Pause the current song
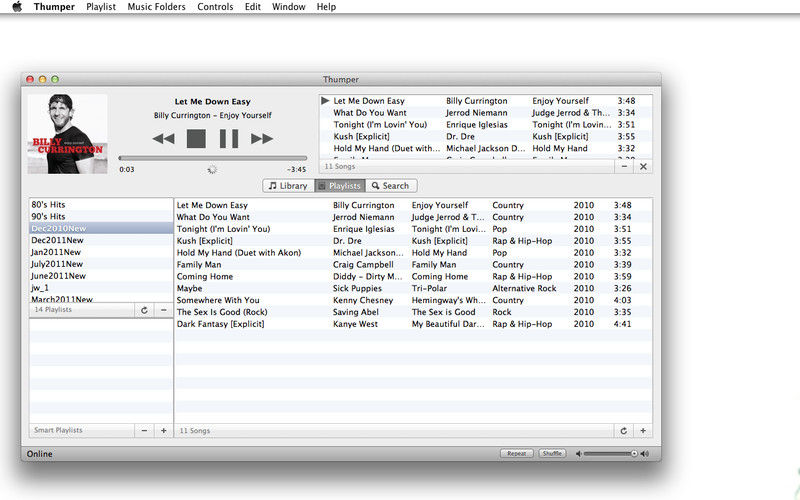The image size is (800, 500). [x=229, y=138]
